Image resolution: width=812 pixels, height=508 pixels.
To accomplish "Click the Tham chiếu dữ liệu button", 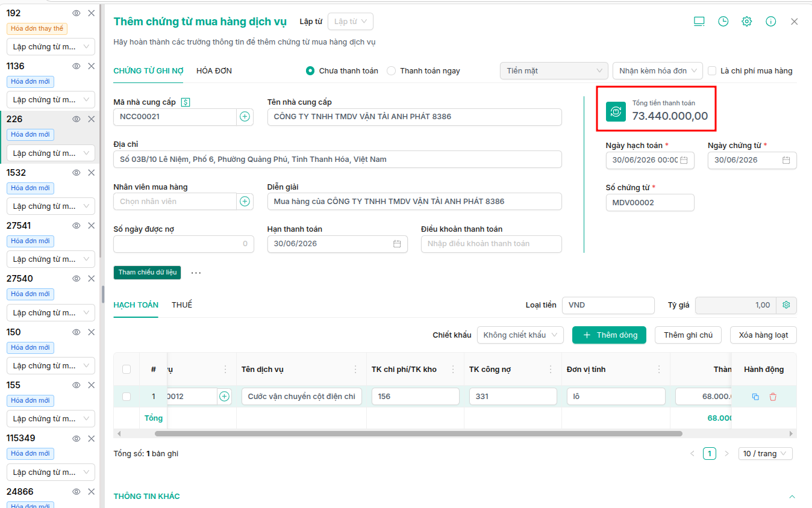I will (147, 273).
